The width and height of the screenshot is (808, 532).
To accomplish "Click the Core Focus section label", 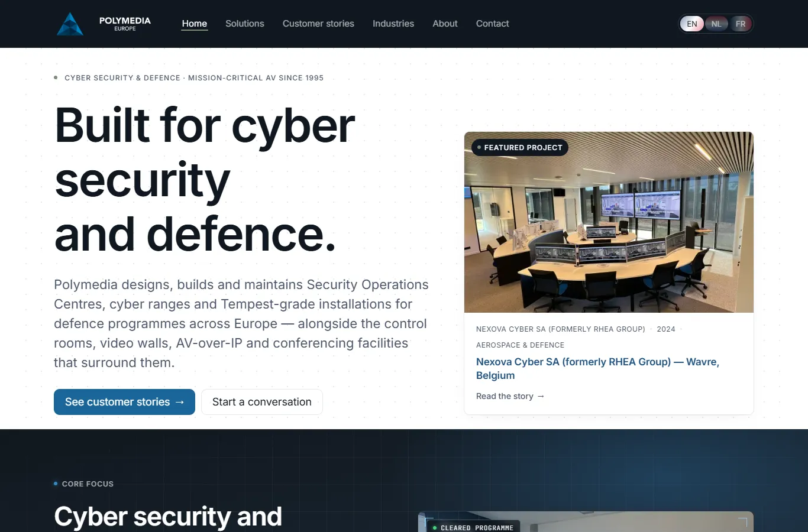I will click(x=83, y=484).
